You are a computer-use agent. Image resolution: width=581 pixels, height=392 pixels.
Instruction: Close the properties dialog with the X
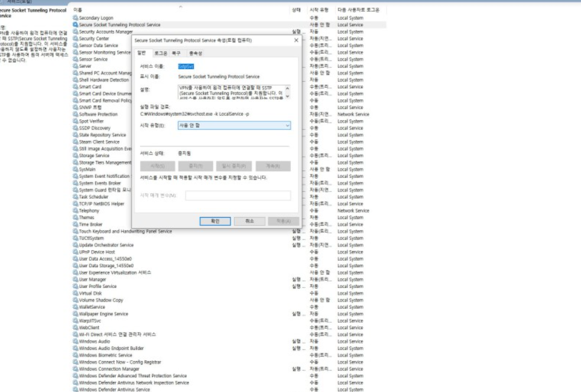296,40
